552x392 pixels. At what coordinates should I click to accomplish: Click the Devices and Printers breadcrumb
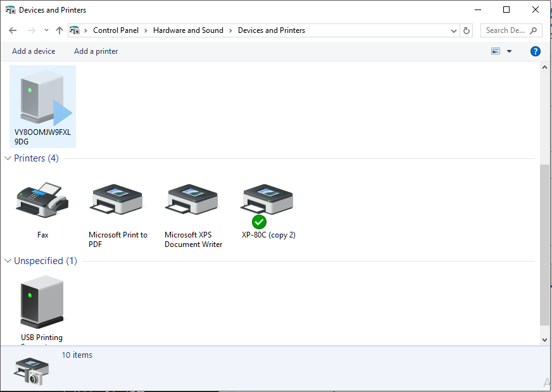tap(272, 30)
